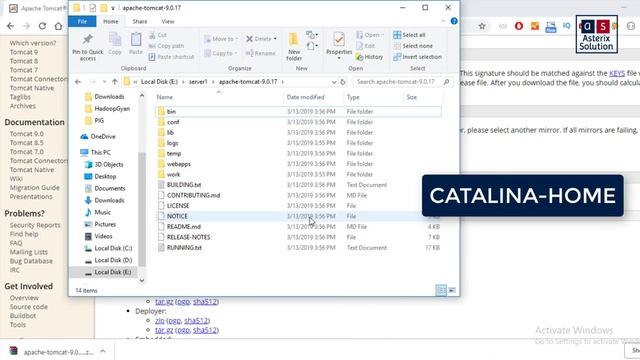This screenshot has width=640, height=360.
Task: Click the Edit ribbon button
Action: click(366, 46)
